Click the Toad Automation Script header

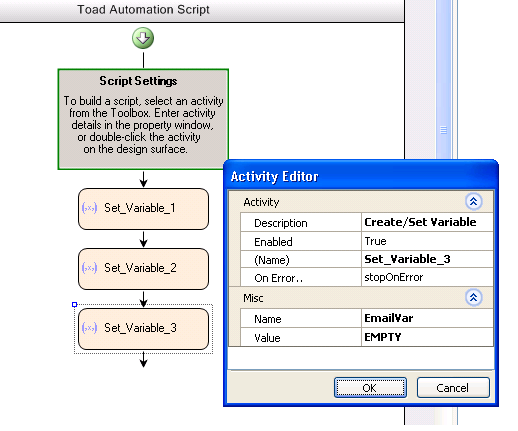coord(143,10)
